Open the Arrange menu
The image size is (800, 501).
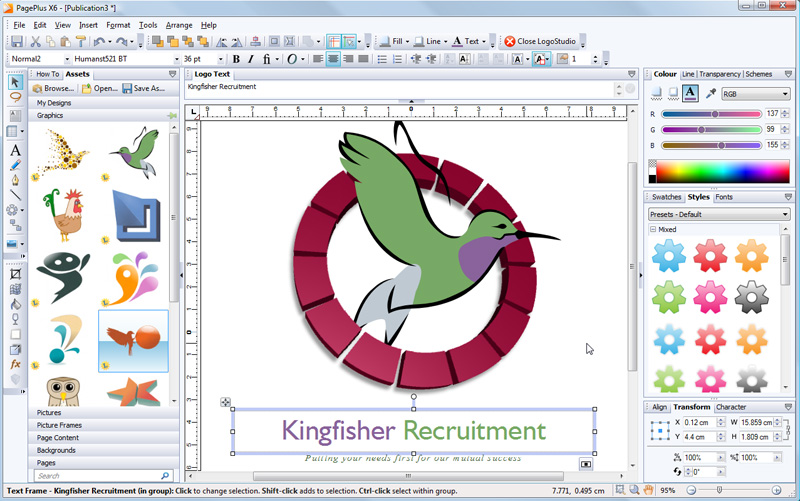pyautogui.click(x=179, y=25)
